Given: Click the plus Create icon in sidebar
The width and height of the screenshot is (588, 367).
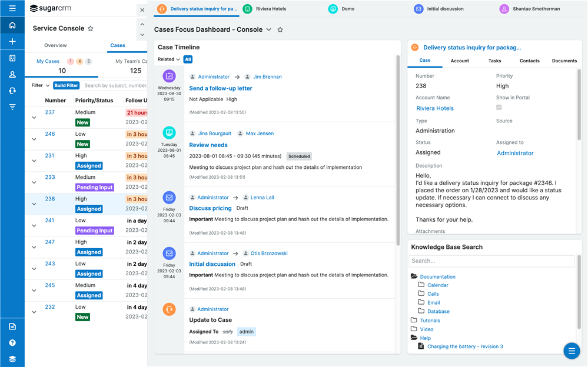Looking at the screenshot, I should 12,42.
